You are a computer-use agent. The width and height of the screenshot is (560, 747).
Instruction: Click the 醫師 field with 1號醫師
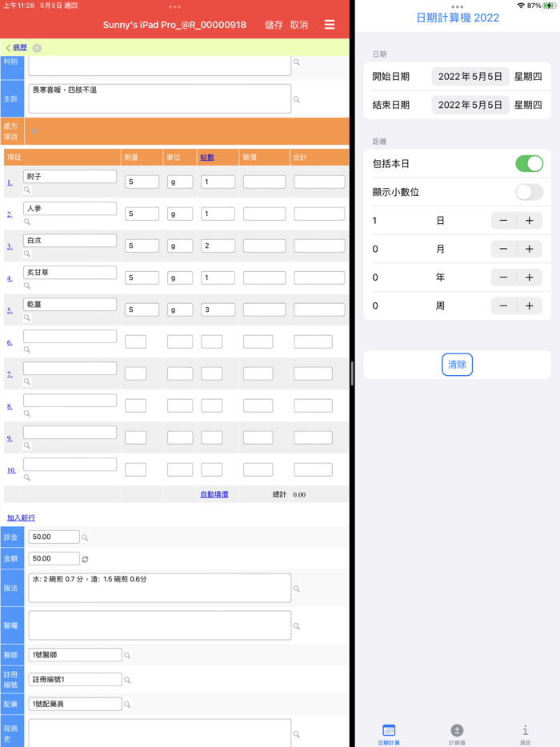pyautogui.click(x=75, y=655)
